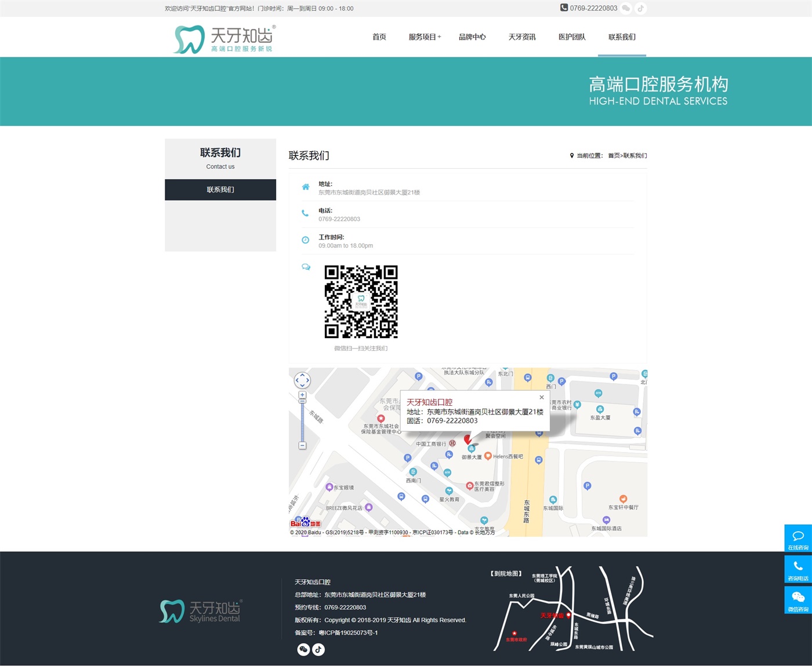This screenshot has width=812, height=672.
Task: Click the footer TikTok round icon
Action: click(318, 649)
